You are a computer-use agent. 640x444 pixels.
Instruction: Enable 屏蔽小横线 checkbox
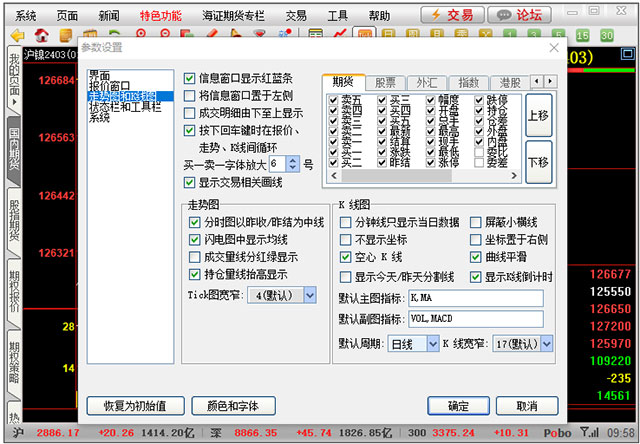476,222
